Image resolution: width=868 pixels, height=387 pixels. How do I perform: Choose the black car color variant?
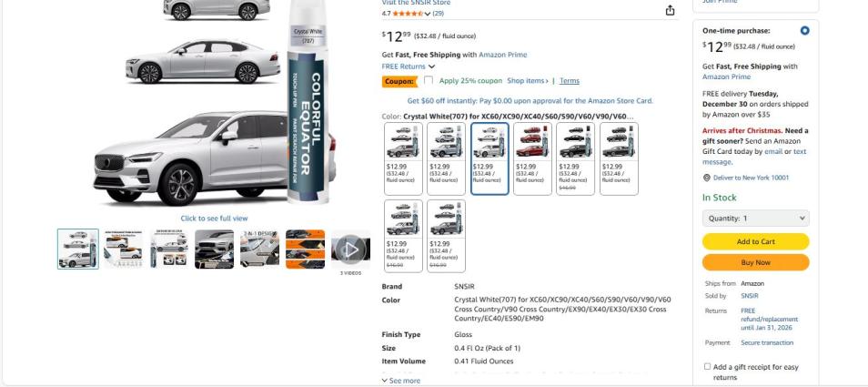click(x=576, y=158)
